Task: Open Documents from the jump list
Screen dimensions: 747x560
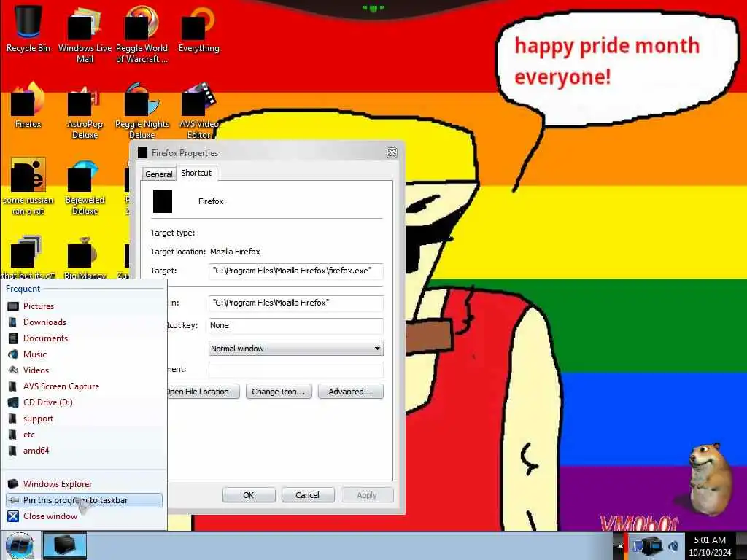Action: 84,338
